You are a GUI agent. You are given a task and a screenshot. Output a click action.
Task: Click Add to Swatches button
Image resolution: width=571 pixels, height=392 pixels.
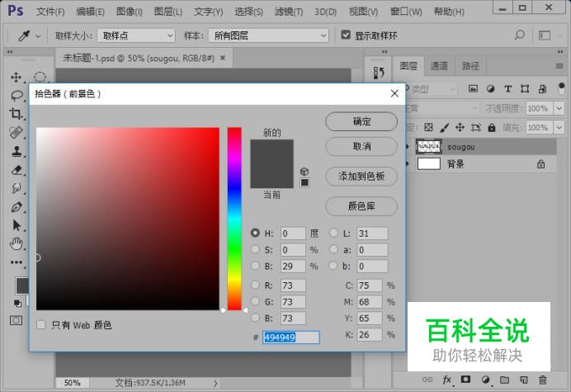click(361, 177)
